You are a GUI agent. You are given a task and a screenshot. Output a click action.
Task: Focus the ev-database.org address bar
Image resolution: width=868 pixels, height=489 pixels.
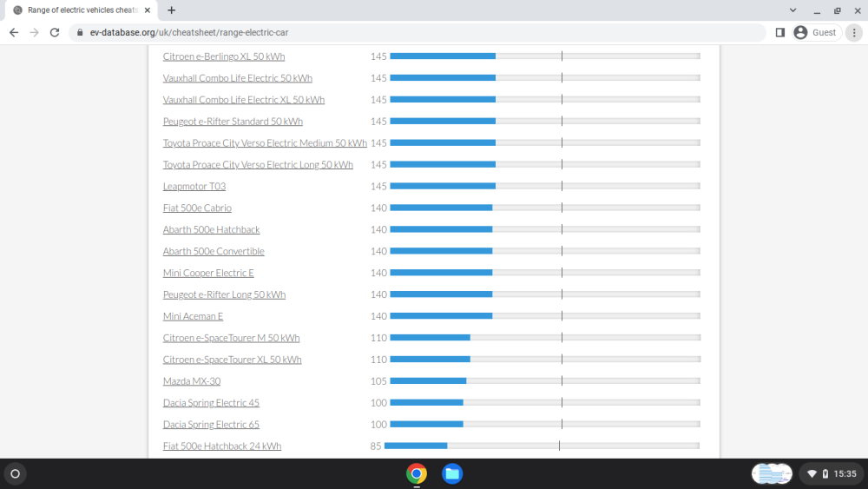[417, 33]
